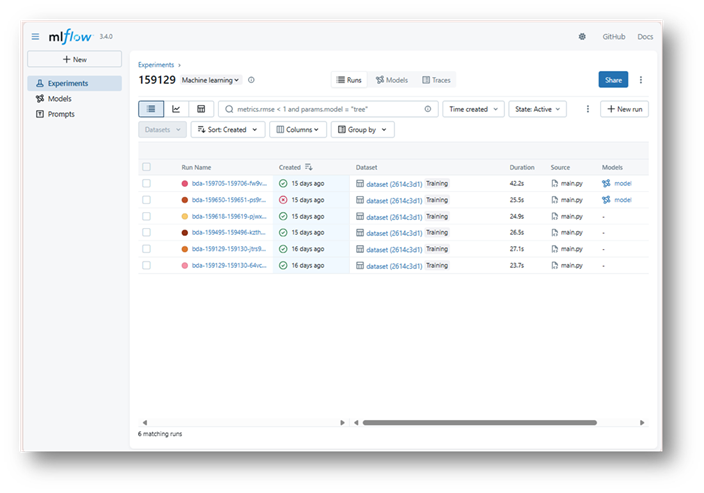Switch to the Traces tab
The height and width of the screenshot is (493, 704).
pyautogui.click(x=436, y=80)
